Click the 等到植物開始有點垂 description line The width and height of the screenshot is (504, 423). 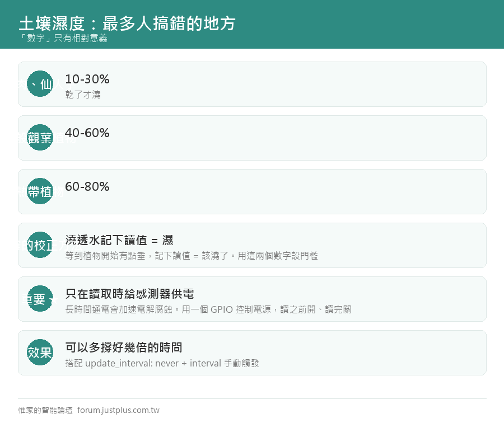click(x=192, y=256)
